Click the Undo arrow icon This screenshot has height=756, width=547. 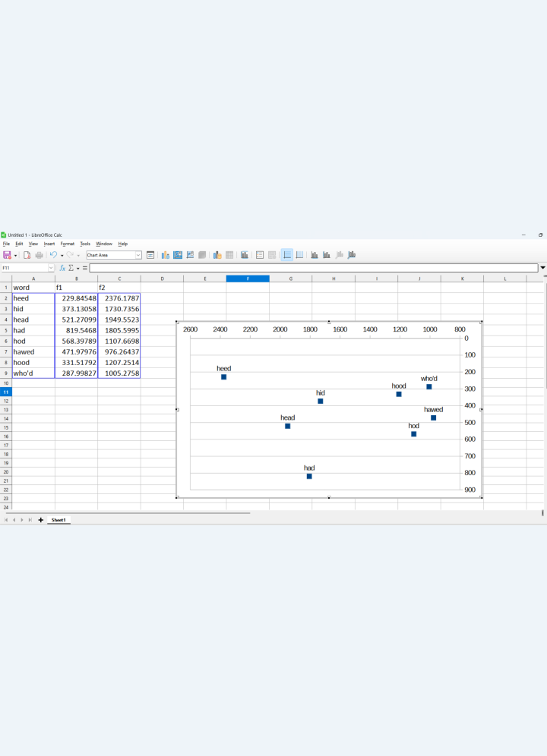(x=54, y=255)
